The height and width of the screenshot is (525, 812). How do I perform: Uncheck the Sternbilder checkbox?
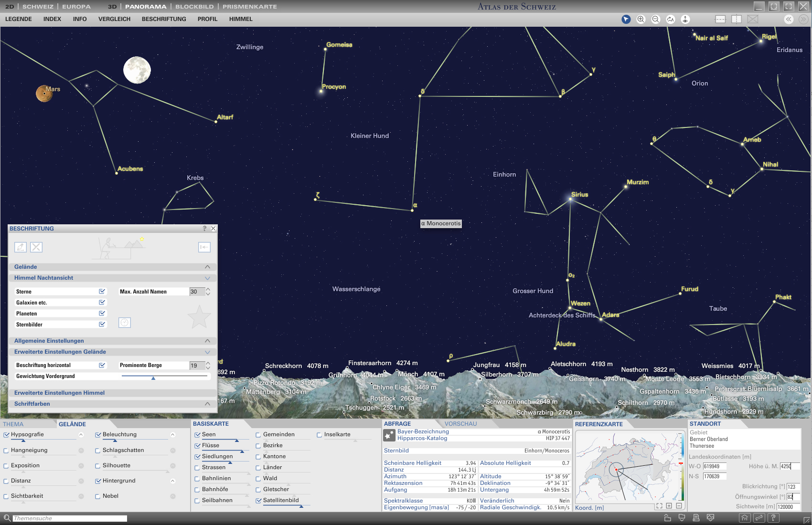point(102,324)
